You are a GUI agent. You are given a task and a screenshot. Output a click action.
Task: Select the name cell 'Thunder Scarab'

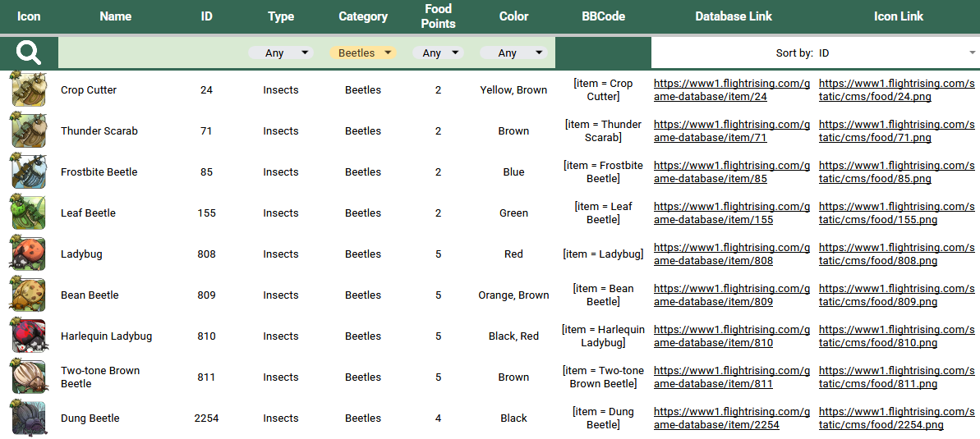click(x=99, y=131)
